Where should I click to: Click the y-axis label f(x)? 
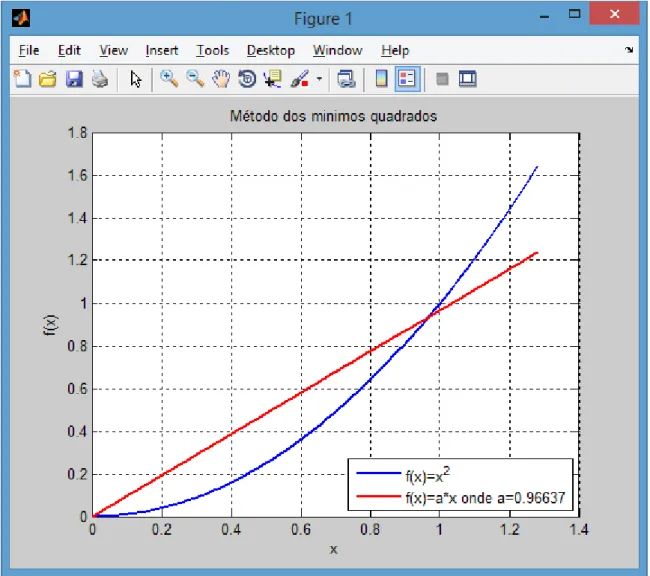click(x=51, y=325)
